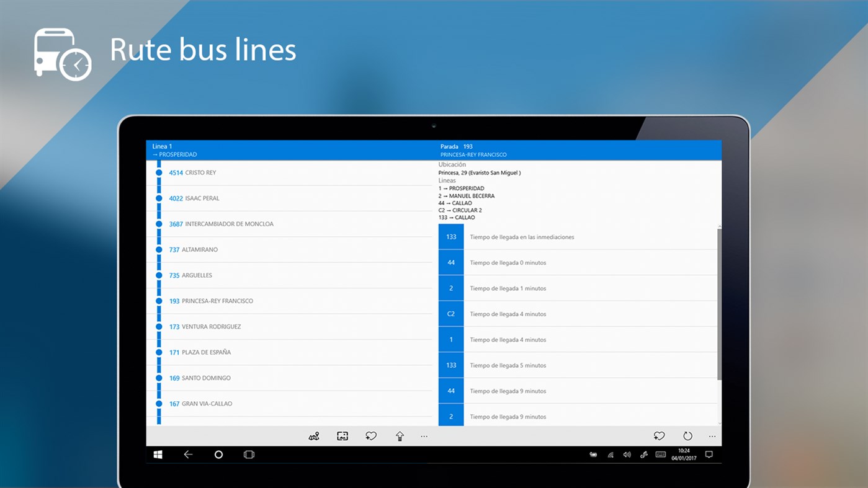
Task: Open the network icon in system tray
Action: pos(611,454)
